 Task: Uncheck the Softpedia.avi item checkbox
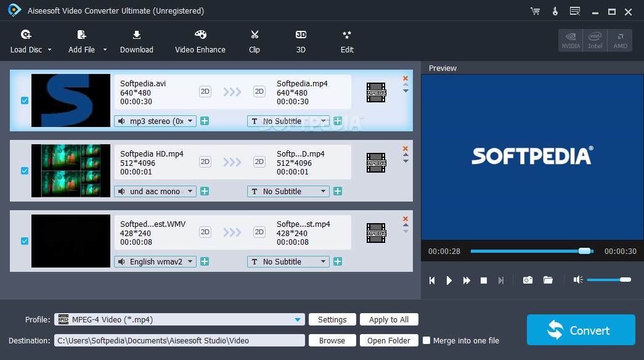coord(24,100)
